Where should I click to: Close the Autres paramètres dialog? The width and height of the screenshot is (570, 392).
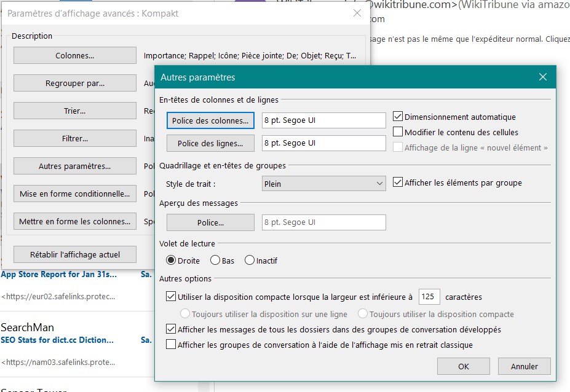(542, 77)
